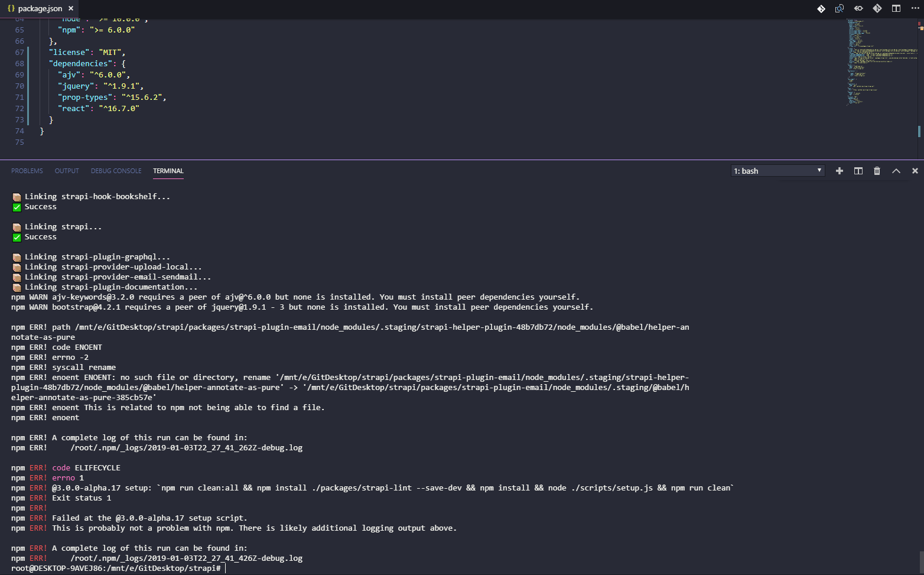Open a new terminal with the plus icon
924x575 pixels.
click(839, 171)
